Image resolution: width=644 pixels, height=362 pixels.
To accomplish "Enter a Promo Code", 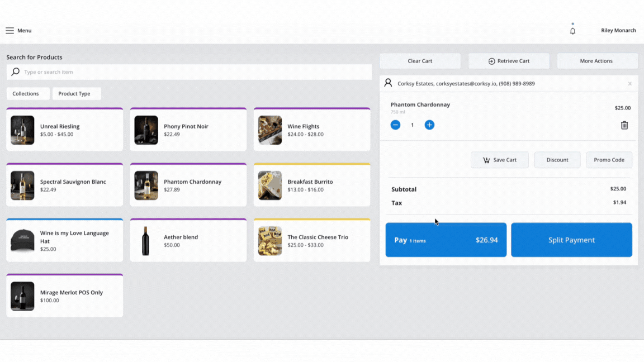I will pos(609,160).
